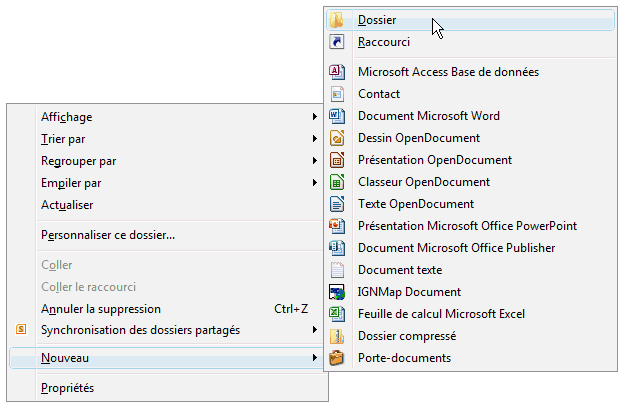623x409 pixels.
Task: Select Microsoft Access Base de données
Action: 470,72
